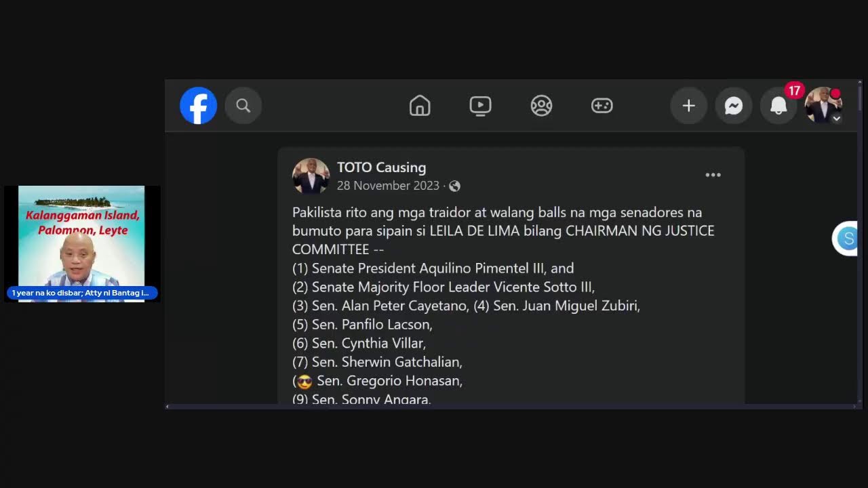Open the post options three-dot menu
The image size is (868, 488).
[713, 175]
